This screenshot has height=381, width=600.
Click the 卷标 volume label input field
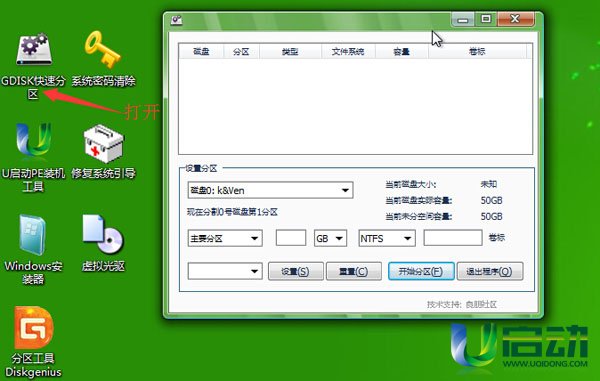click(x=453, y=238)
